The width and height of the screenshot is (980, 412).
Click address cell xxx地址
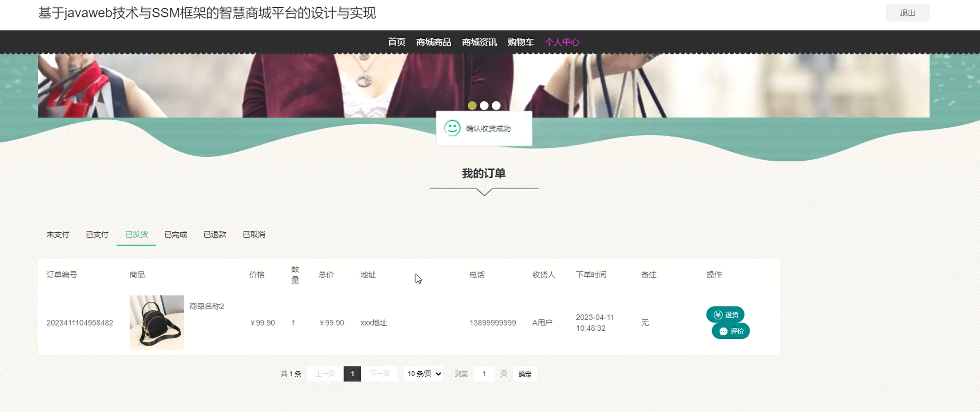point(374,323)
